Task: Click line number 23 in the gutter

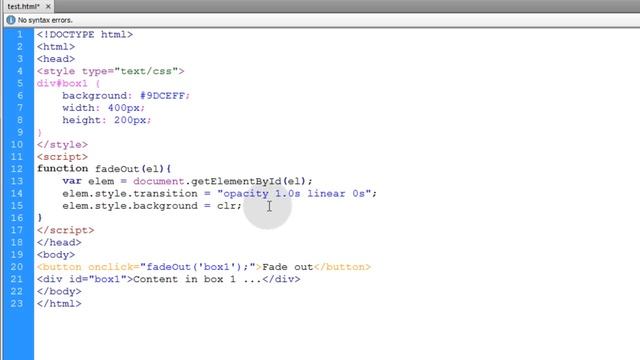Action: pos(17,304)
